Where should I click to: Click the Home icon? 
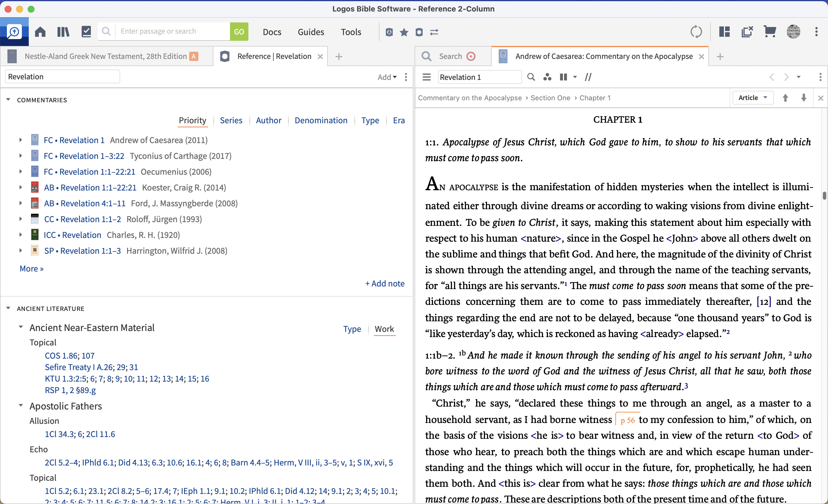coord(40,32)
